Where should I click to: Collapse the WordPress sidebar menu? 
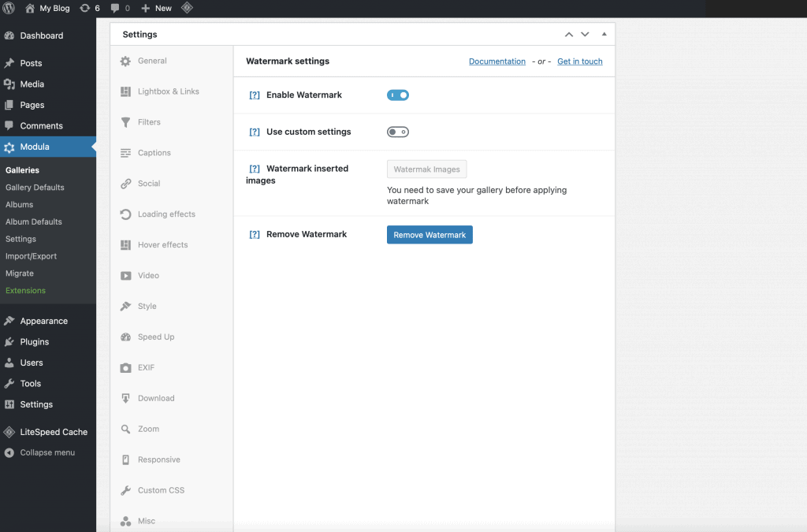[x=47, y=453]
